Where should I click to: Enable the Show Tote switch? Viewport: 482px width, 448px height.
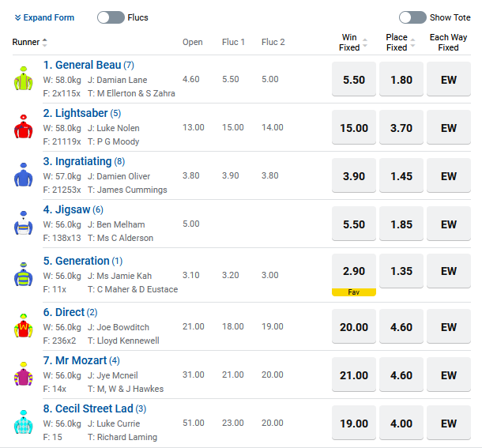click(412, 17)
